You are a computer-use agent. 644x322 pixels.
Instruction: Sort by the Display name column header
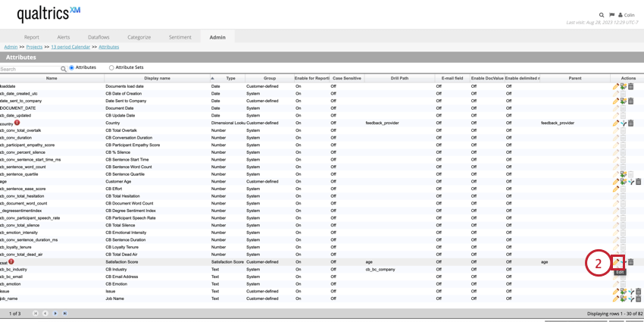(157, 78)
